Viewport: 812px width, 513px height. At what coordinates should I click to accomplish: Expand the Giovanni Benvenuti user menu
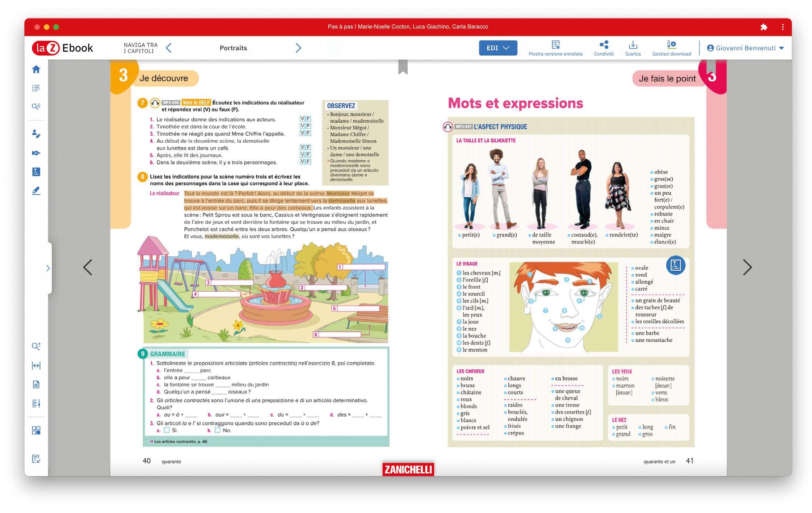coord(745,48)
